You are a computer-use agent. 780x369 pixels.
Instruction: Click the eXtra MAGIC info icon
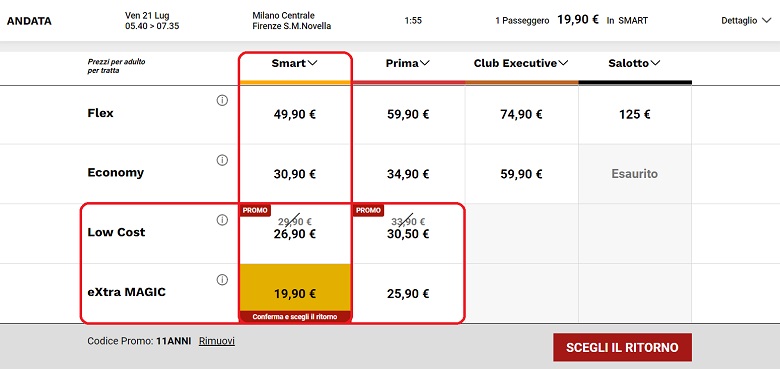pyautogui.click(x=222, y=280)
